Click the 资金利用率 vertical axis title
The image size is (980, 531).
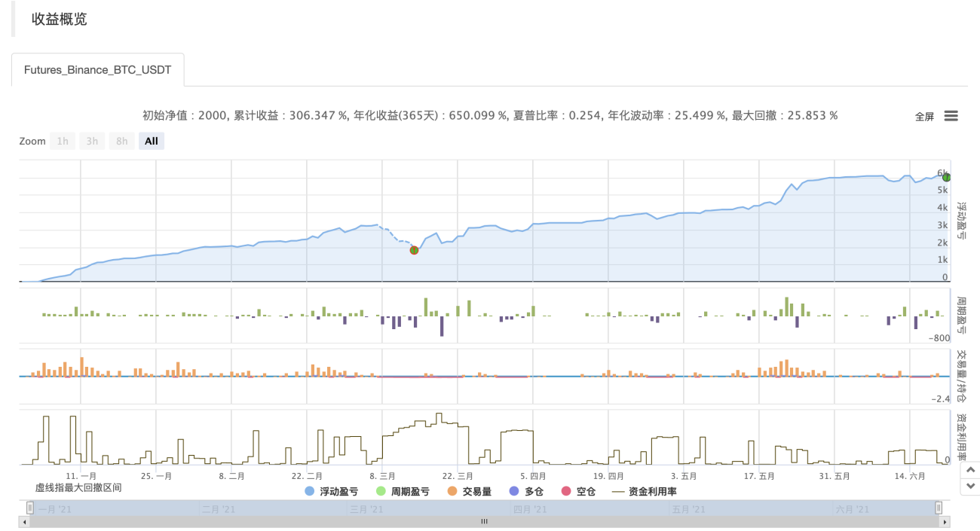963,438
